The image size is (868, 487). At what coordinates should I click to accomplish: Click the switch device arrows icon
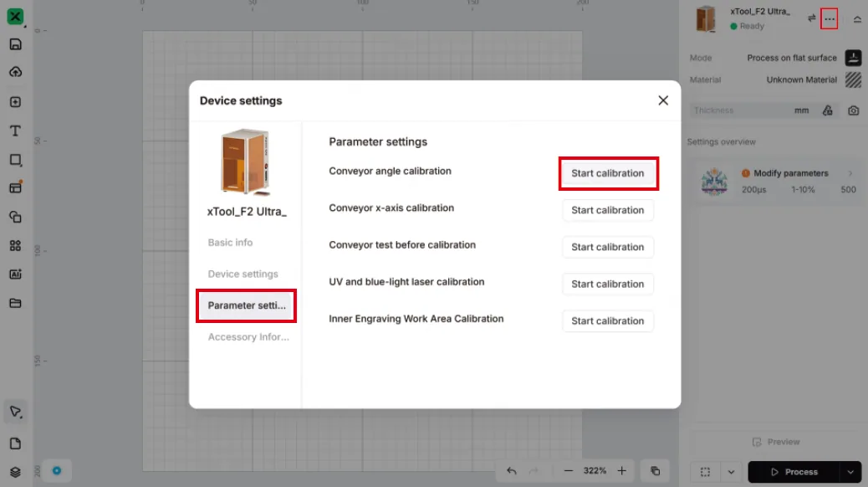[x=811, y=18]
